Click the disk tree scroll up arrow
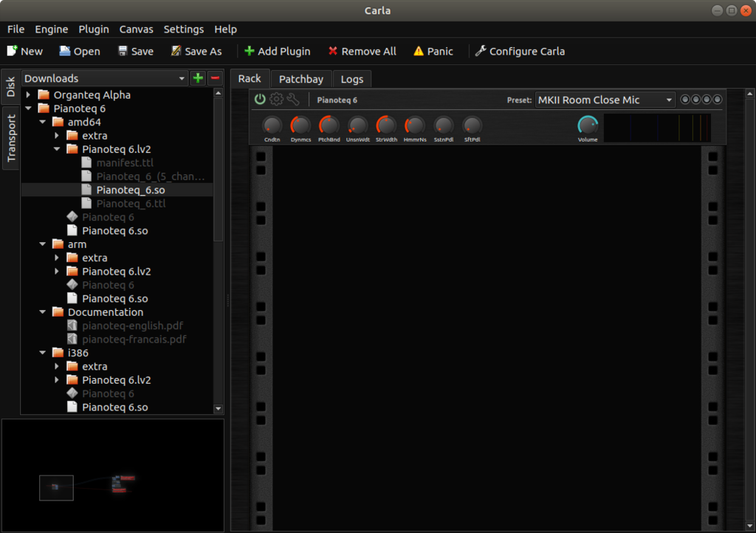This screenshot has height=533, width=756. click(x=218, y=93)
